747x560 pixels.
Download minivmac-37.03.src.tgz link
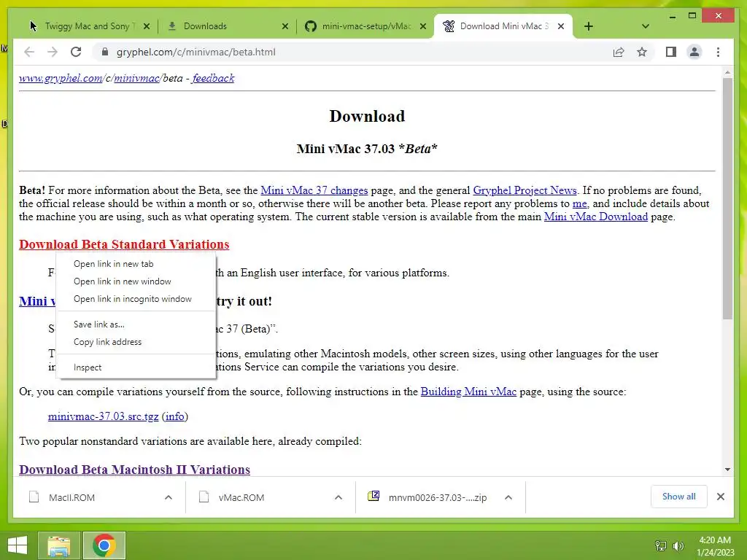coord(104,416)
